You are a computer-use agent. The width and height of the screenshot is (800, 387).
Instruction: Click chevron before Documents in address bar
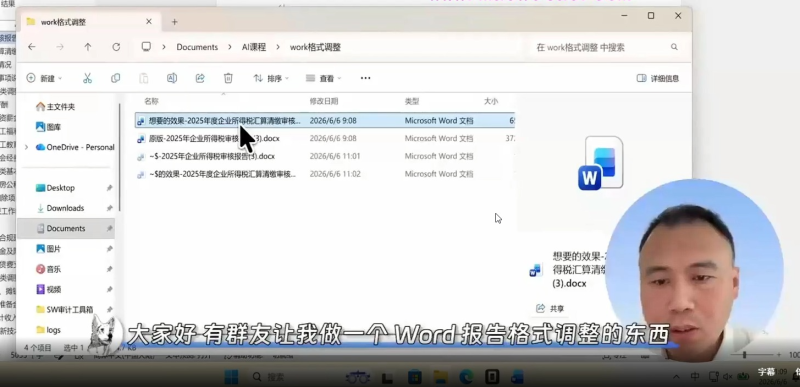pos(164,47)
